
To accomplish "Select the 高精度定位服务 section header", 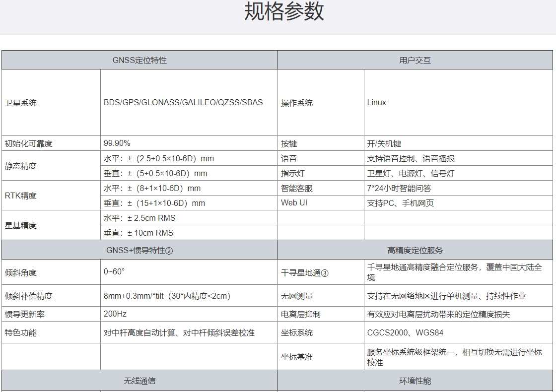I will (415, 250).
